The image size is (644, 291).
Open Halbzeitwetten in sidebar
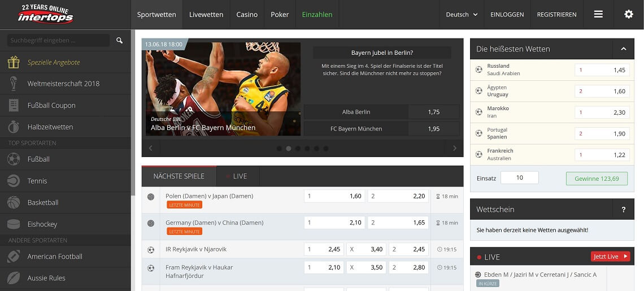66,127
